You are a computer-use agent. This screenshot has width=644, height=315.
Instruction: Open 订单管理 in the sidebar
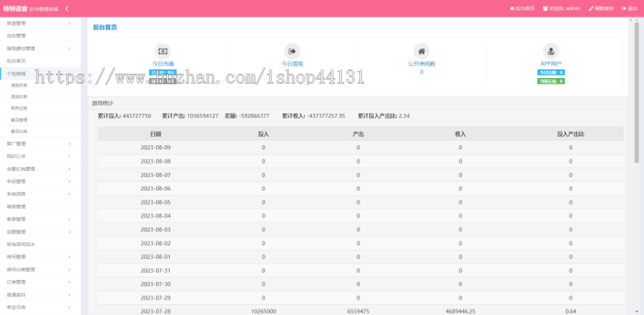pos(16,282)
